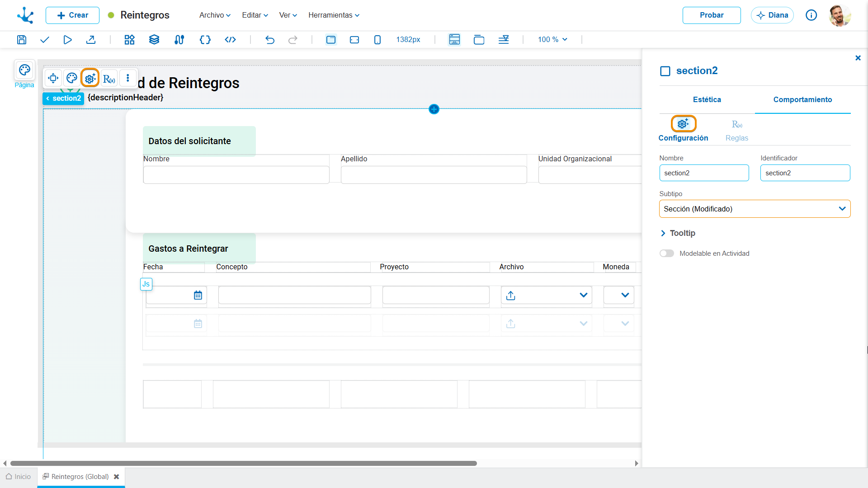Click the blue plus add-row handle
The height and width of the screenshot is (488, 868).
(x=434, y=109)
